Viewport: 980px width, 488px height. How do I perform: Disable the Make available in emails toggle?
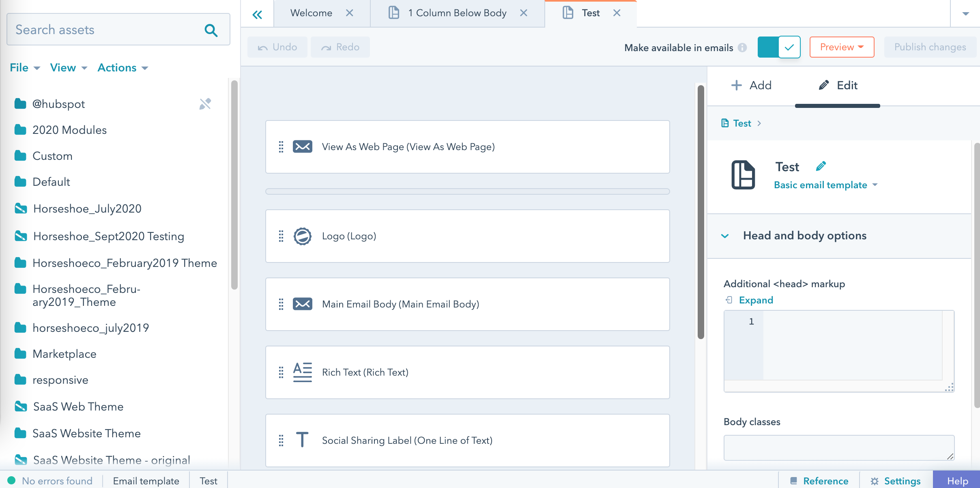[x=778, y=47]
